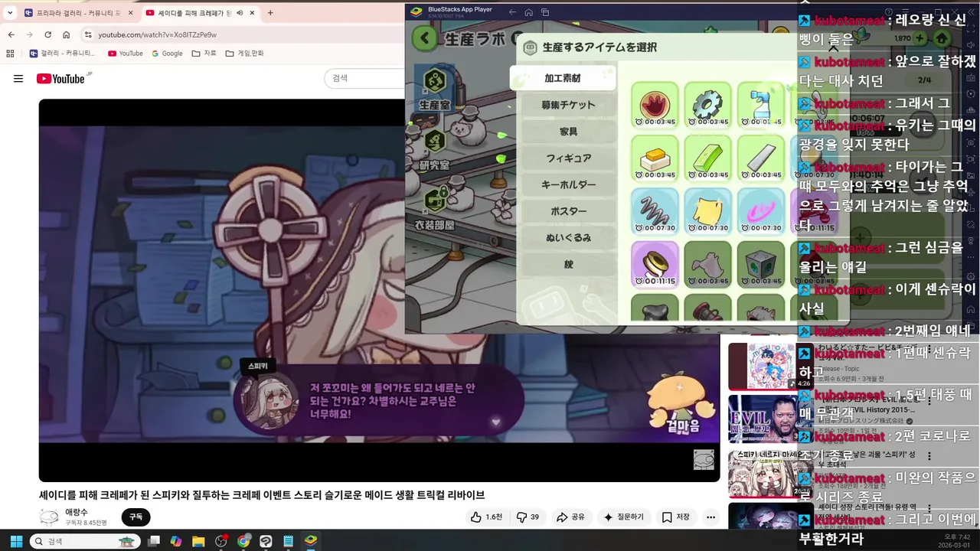Click YouTube 검색 search field

pyautogui.click(x=364, y=78)
